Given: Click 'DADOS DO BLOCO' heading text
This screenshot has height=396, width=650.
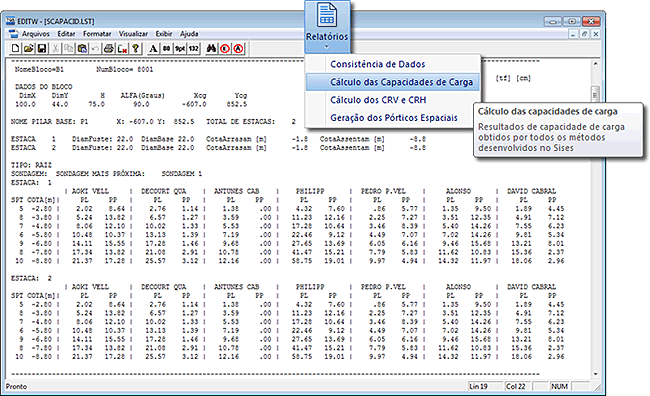Looking at the screenshot, I should coord(44,87).
